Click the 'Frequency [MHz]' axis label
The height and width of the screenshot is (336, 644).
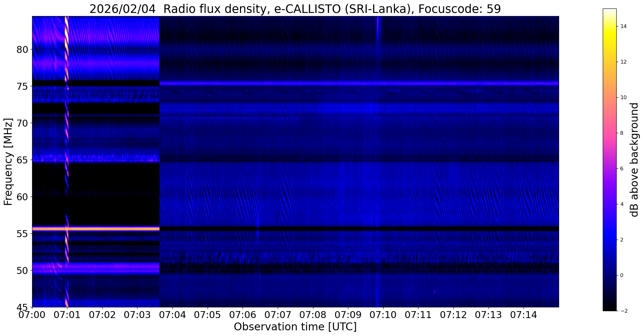tap(8, 162)
